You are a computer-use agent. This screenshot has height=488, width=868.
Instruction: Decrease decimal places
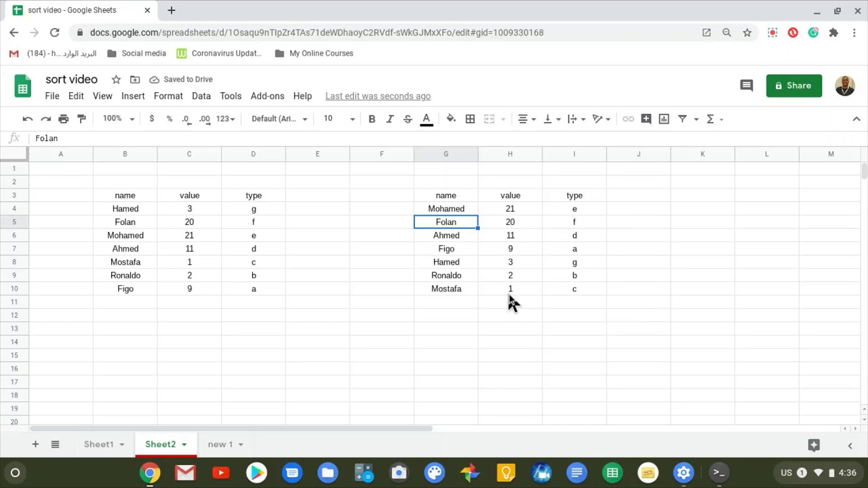point(186,119)
